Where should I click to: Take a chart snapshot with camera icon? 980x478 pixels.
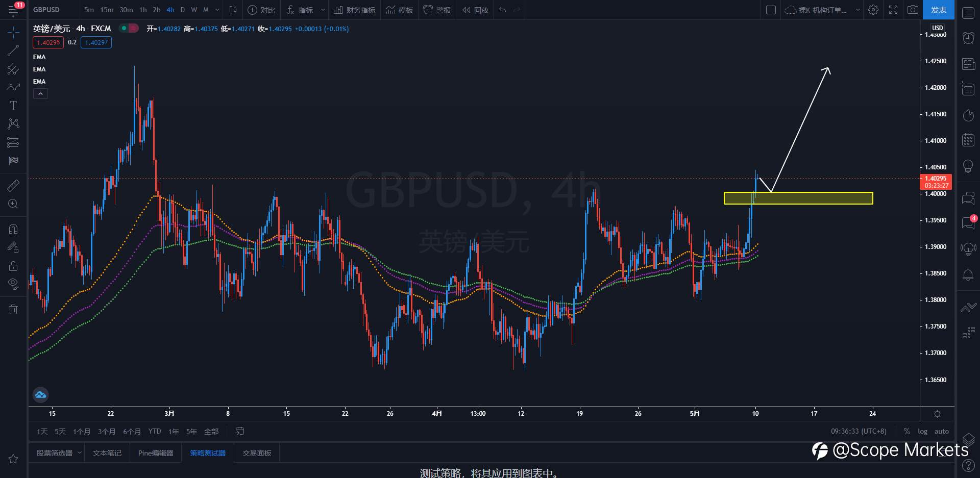tap(913, 10)
